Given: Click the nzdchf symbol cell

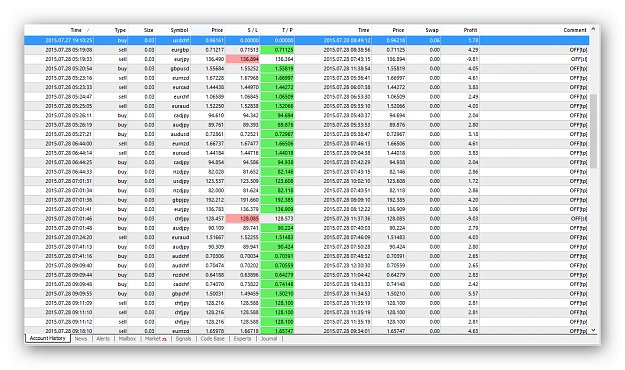Looking at the screenshot, I should coord(181,275).
